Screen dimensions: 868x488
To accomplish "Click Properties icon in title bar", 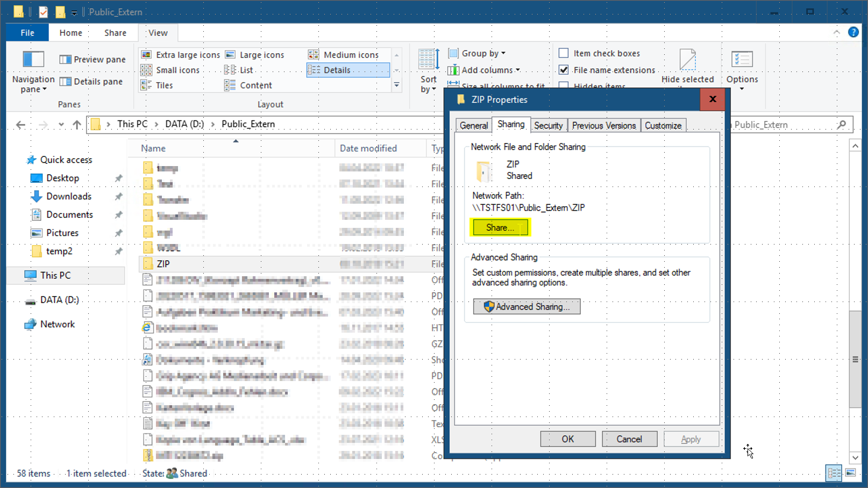I will [44, 12].
